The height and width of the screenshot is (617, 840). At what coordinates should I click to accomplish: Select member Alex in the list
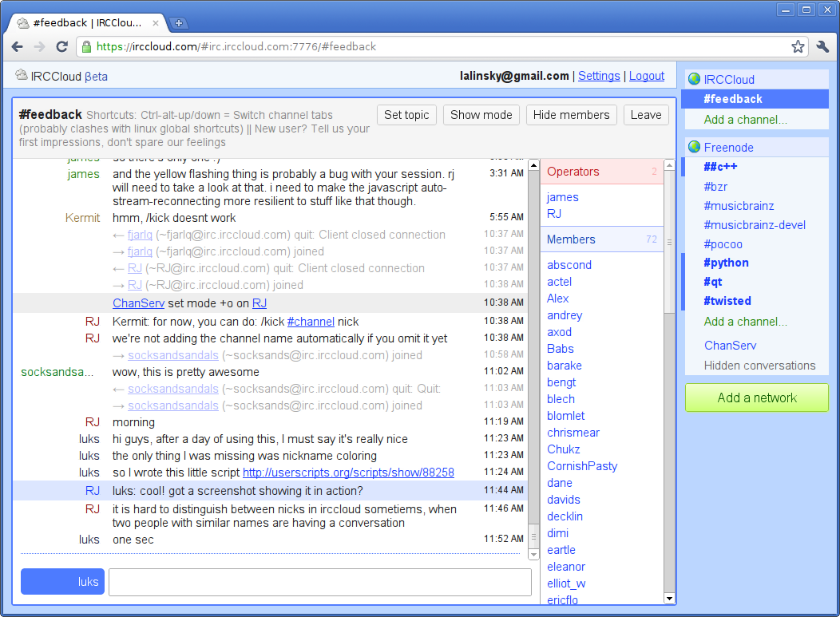click(557, 299)
